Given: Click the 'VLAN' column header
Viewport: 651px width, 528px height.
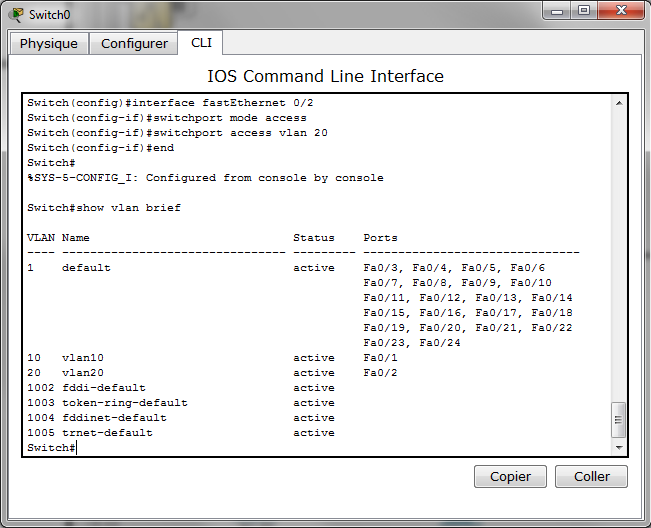Looking at the screenshot, I should pos(41,238).
